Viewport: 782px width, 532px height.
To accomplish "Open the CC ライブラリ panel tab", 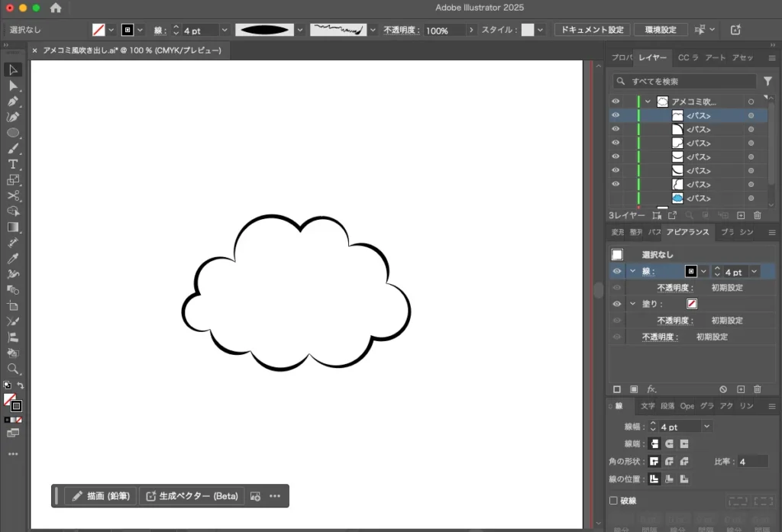I will click(x=688, y=58).
